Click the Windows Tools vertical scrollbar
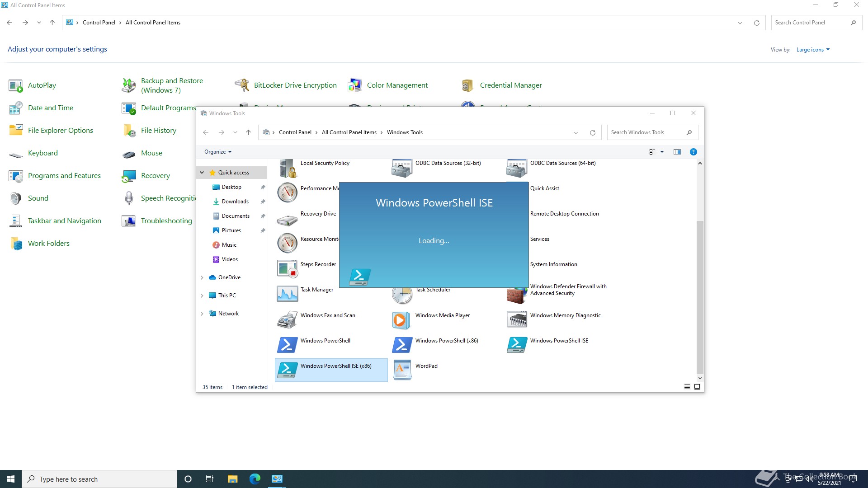This screenshot has height=488, width=868. pos(699,297)
